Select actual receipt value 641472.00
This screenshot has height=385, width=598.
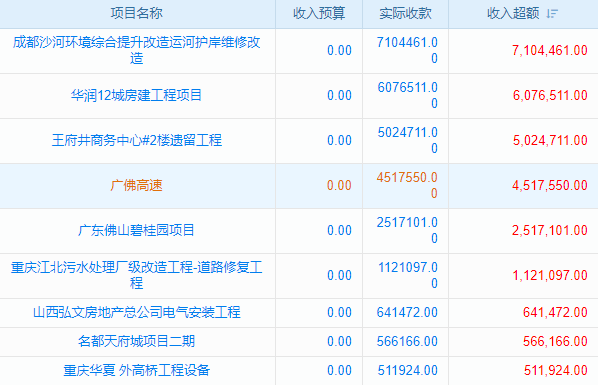407,312
